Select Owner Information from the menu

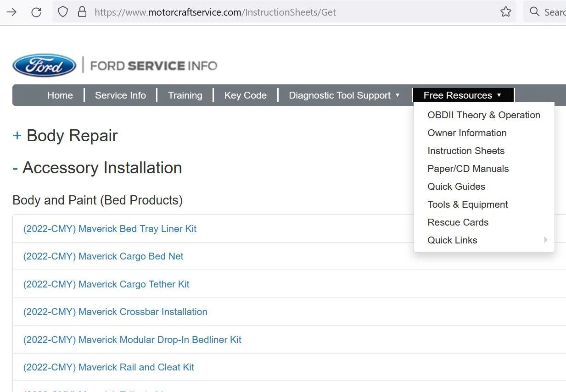pyautogui.click(x=467, y=133)
